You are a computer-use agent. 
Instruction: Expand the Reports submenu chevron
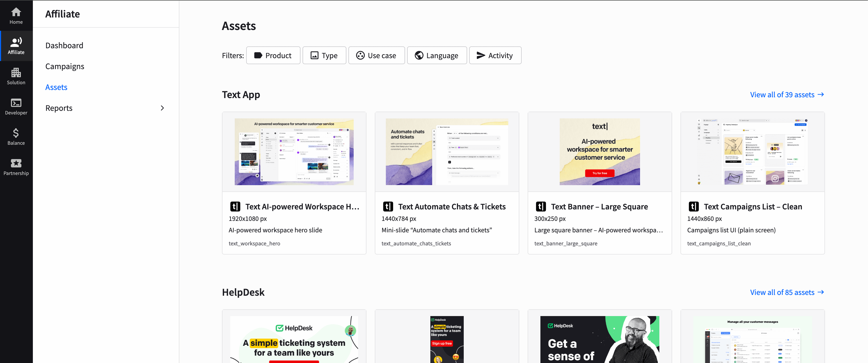pyautogui.click(x=162, y=108)
